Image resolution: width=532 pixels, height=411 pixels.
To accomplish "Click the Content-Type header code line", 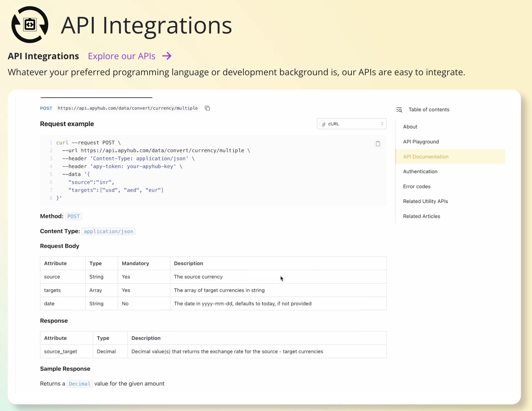I will point(129,158).
